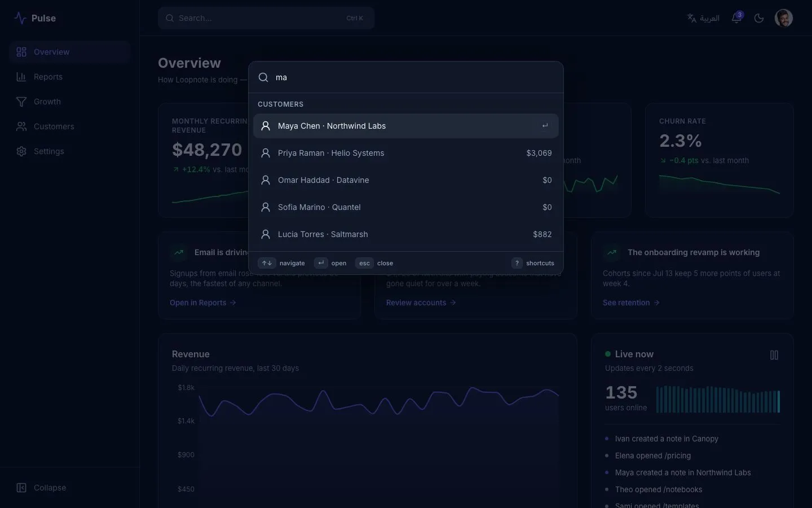Select Omar Haddad · Datavine result
The image size is (812, 508).
point(406,180)
